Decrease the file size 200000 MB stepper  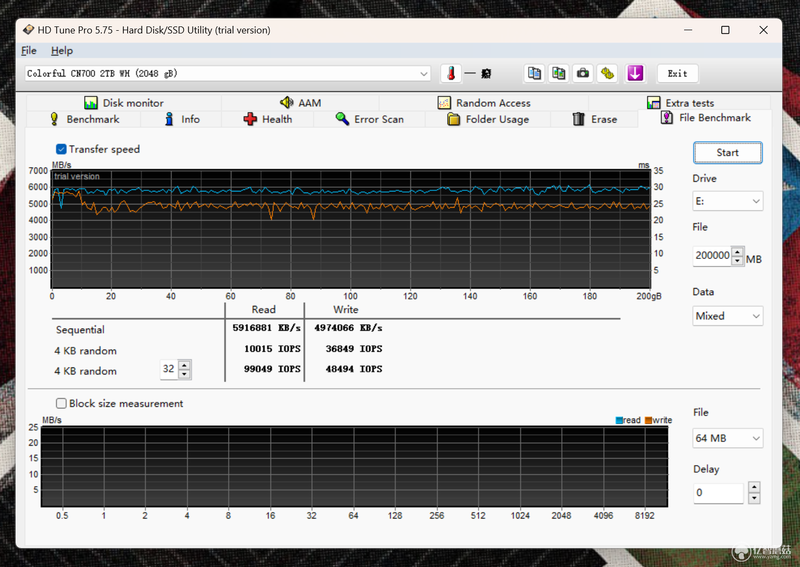(x=737, y=260)
